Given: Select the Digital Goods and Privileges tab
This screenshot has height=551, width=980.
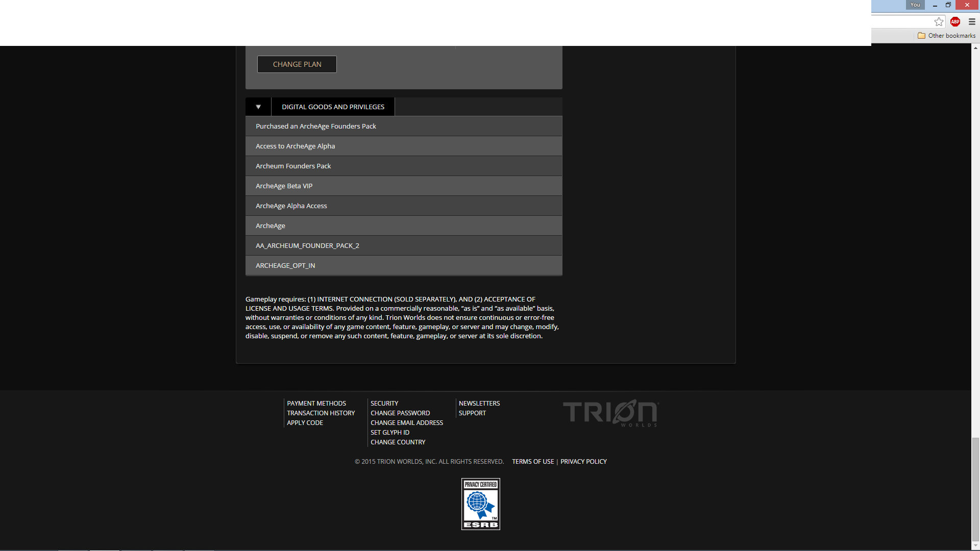Looking at the screenshot, I should point(333,107).
